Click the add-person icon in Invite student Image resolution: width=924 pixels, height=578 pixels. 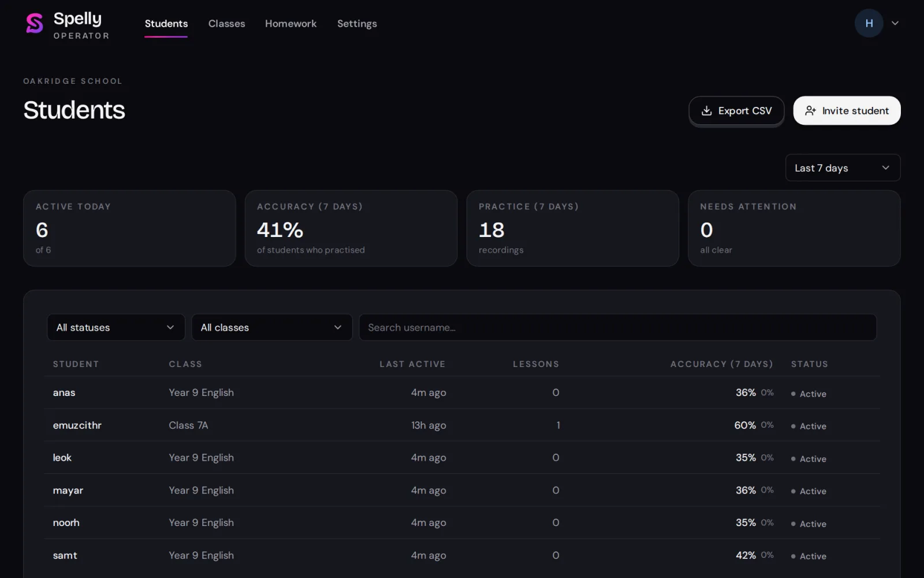point(810,110)
